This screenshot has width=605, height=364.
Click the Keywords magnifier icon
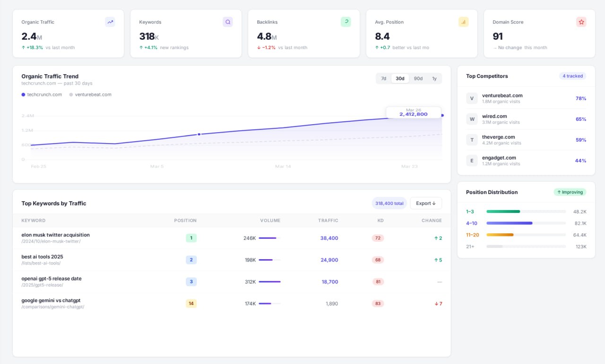click(x=228, y=22)
